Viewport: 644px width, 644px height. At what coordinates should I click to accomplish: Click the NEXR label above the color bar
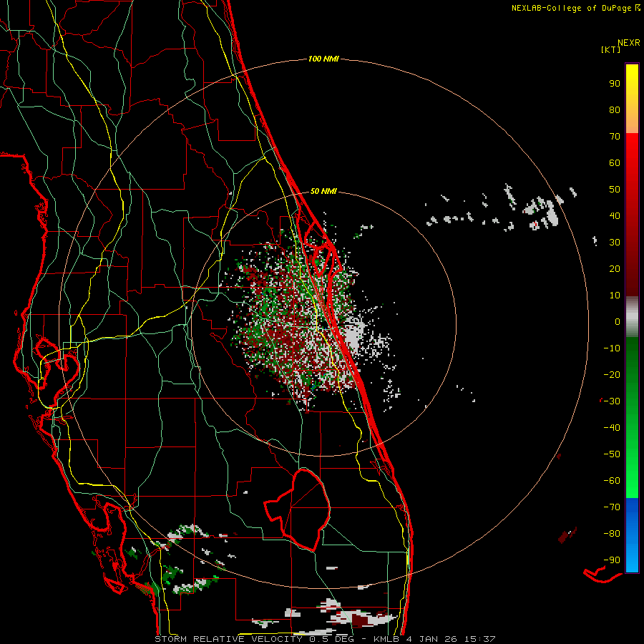coord(628,43)
